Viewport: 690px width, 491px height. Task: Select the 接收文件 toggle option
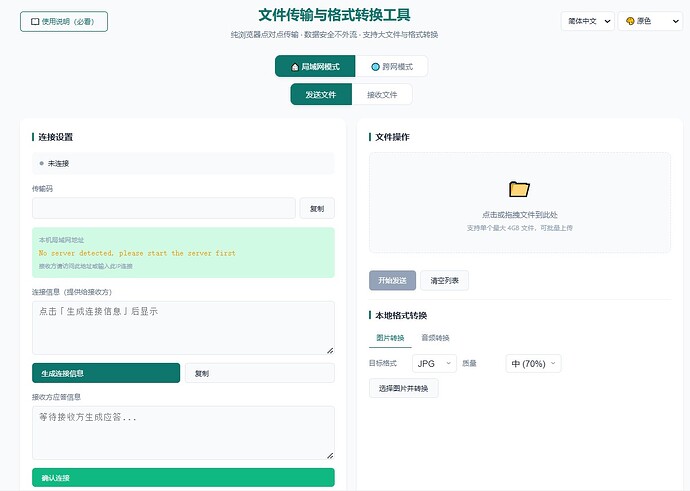tap(382, 95)
